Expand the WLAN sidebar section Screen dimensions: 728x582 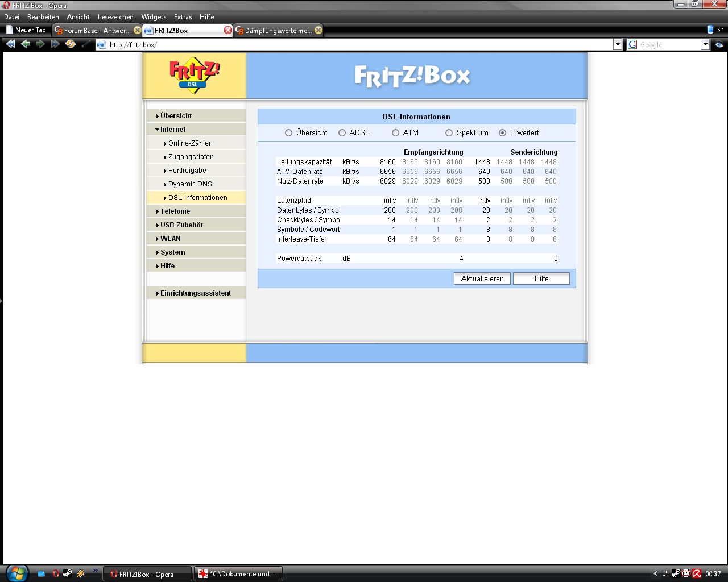[196, 238]
